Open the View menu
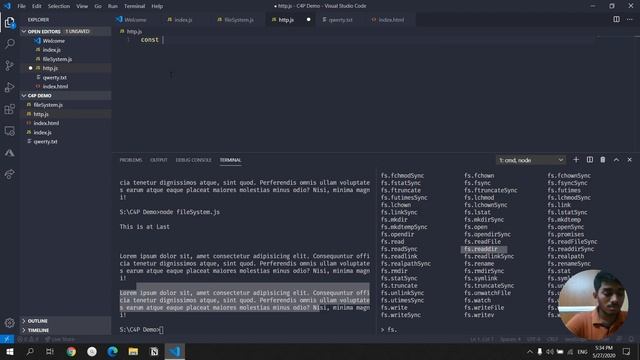 82,6
